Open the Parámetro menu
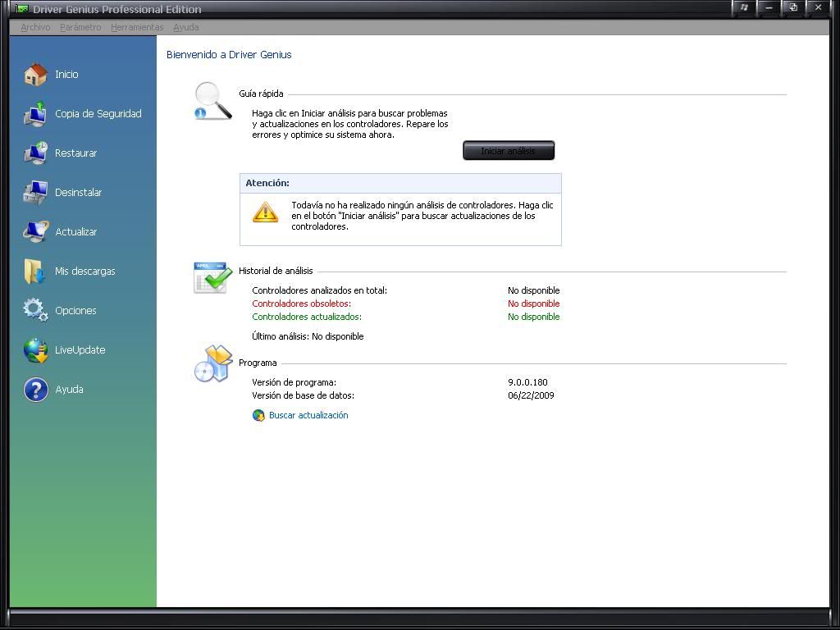The height and width of the screenshot is (630, 840). point(80,27)
